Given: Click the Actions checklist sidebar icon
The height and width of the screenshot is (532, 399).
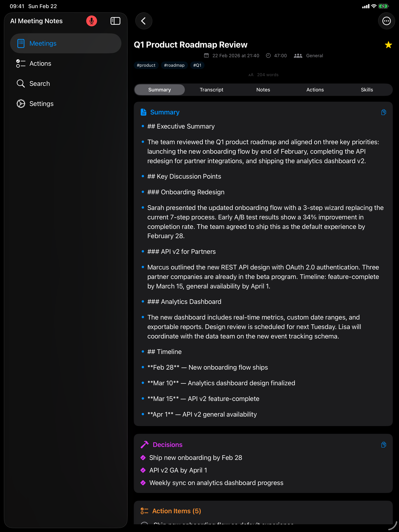Looking at the screenshot, I should click(21, 63).
